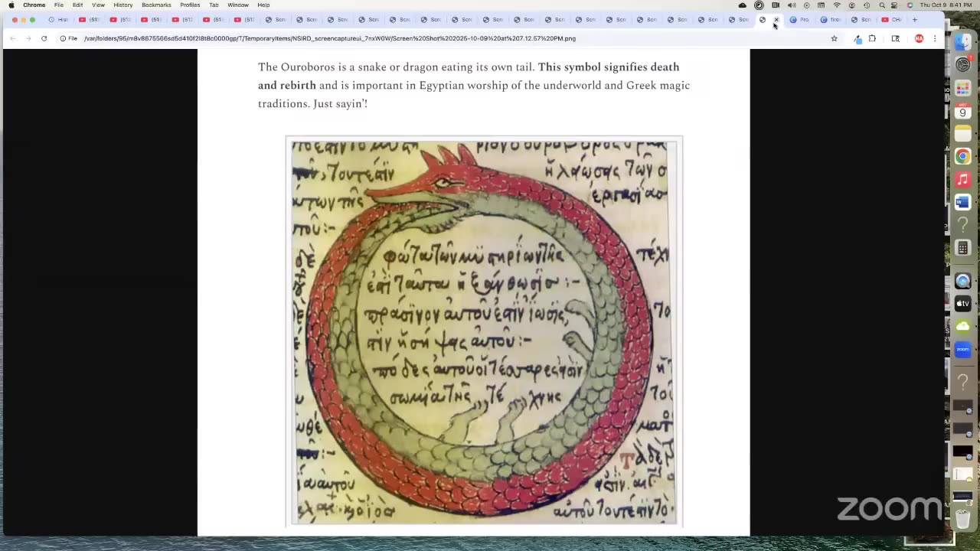The image size is (980, 551).
Task: Close the active tab with its X
Action: [x=776, y=19]
